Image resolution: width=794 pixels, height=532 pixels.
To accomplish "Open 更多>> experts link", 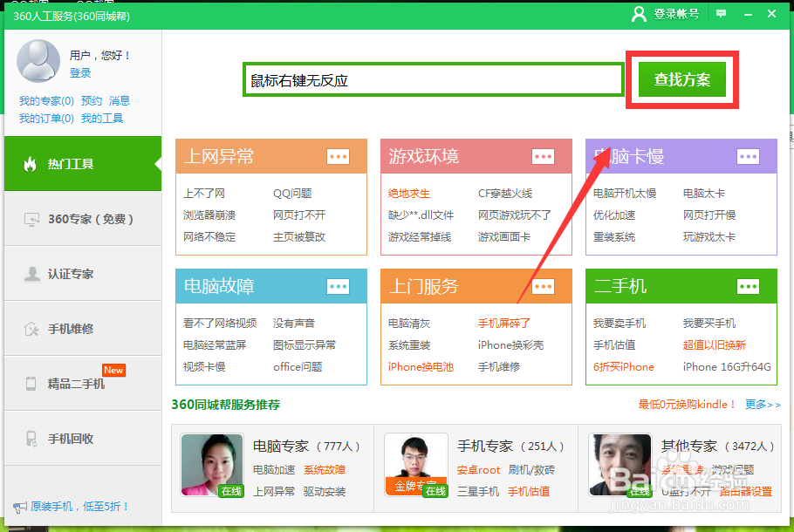I will 763,405.
